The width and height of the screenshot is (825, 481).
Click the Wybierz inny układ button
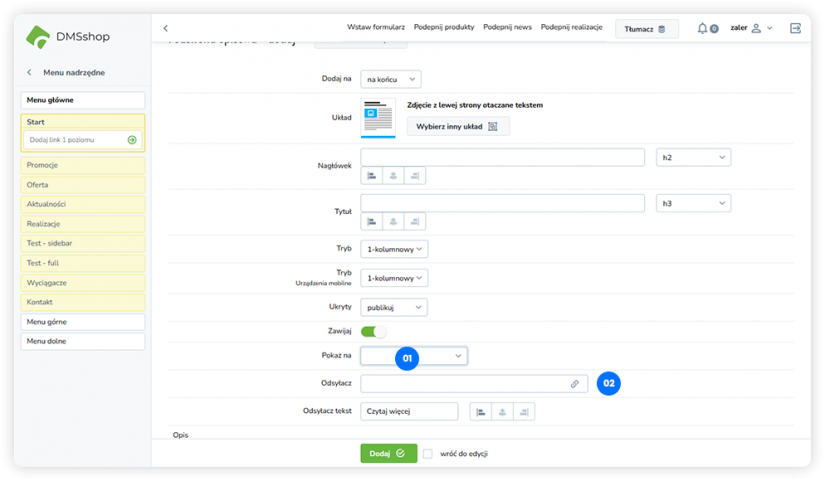pyautogui.click(x=457, y=126)
